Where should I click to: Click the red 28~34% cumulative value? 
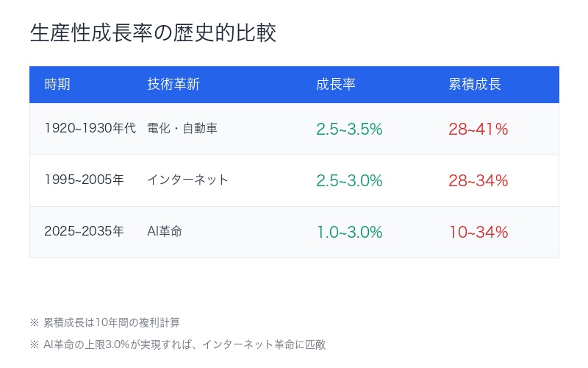tap(478, 181)
